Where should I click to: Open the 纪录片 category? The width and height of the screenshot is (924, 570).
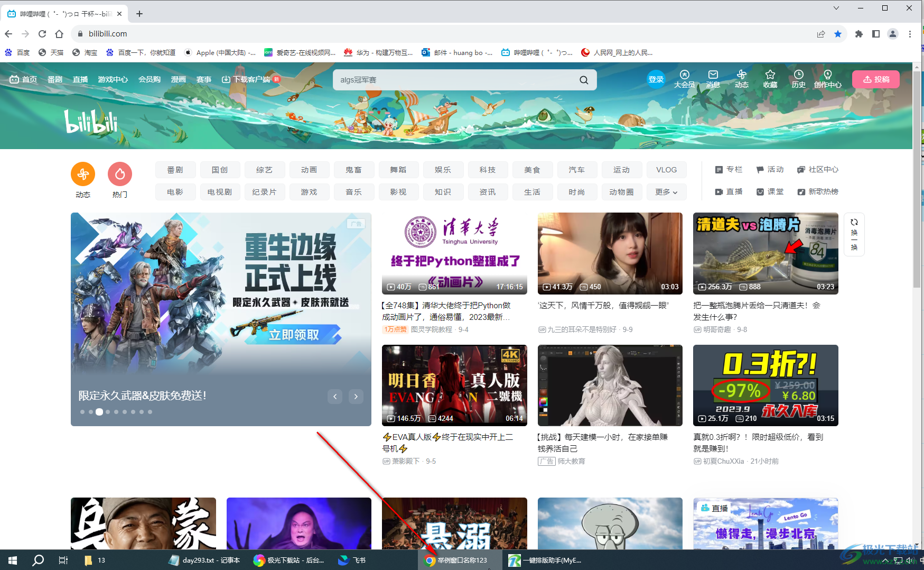click(265, 192)
